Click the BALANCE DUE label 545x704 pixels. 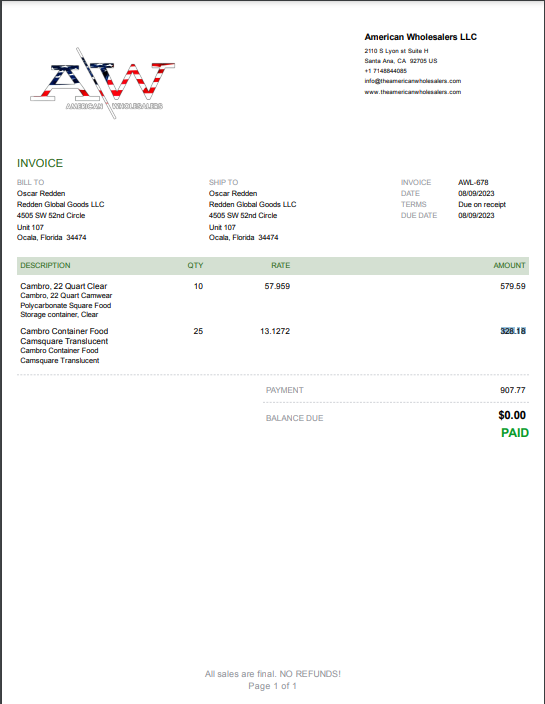pos(294,418)
